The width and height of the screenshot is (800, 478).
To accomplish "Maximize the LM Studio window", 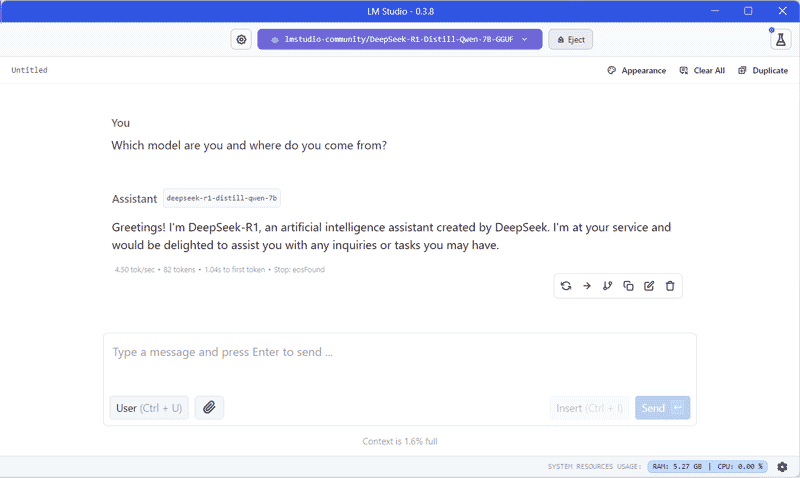I will tap(748, 11).
